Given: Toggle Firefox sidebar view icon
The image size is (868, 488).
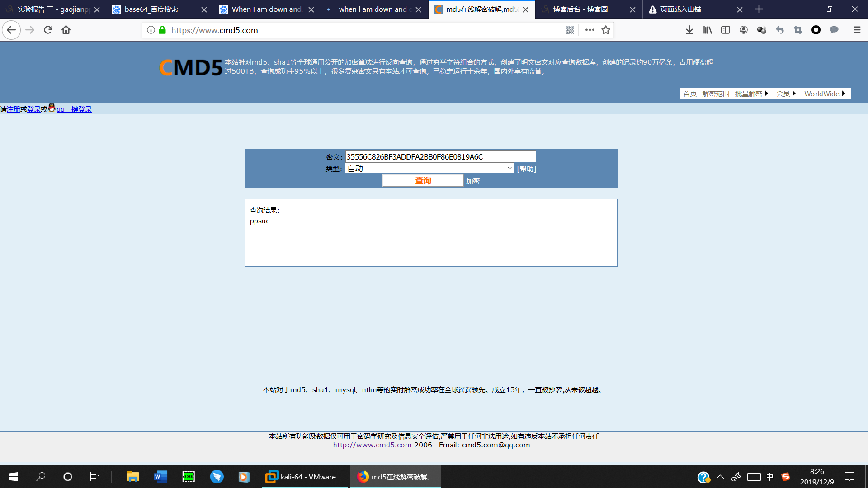Looking at the screenshot, I should coord(726,30).
